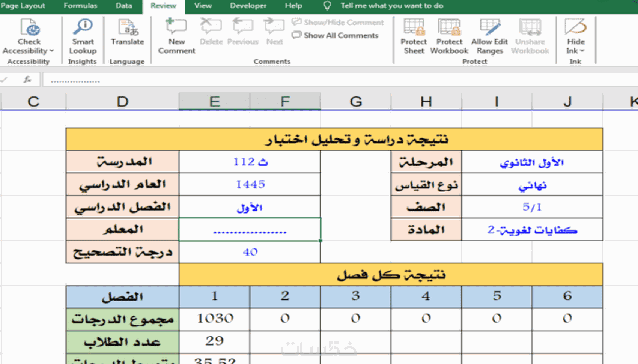Select the cell نهائي

532,184
